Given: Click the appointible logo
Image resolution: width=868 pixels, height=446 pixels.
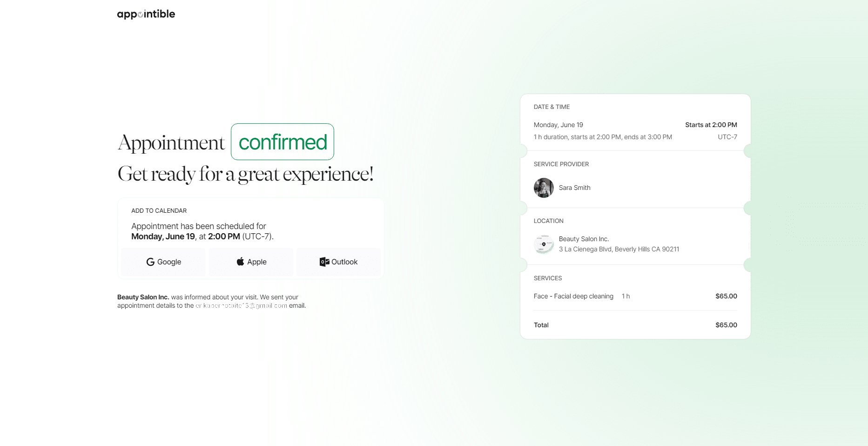Looking at the screenshot, I should [x=146, y=14].
